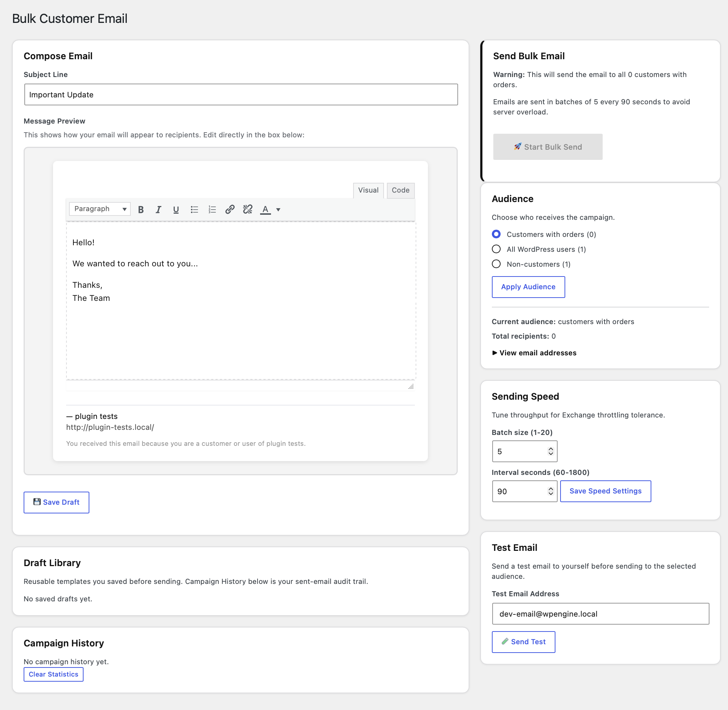Viewport: 728px width, 710px height.
Task: Click the Save Draft button
Action: coord(56,502)
